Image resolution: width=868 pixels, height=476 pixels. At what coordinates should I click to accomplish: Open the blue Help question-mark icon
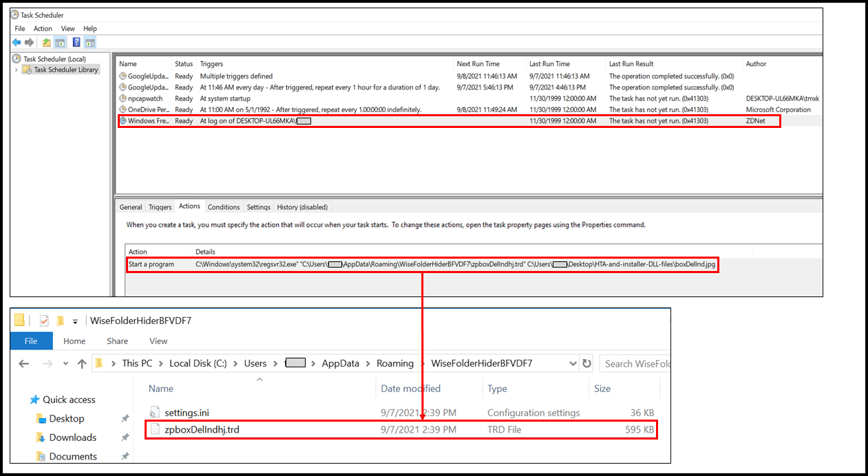(x=76, y=43)
